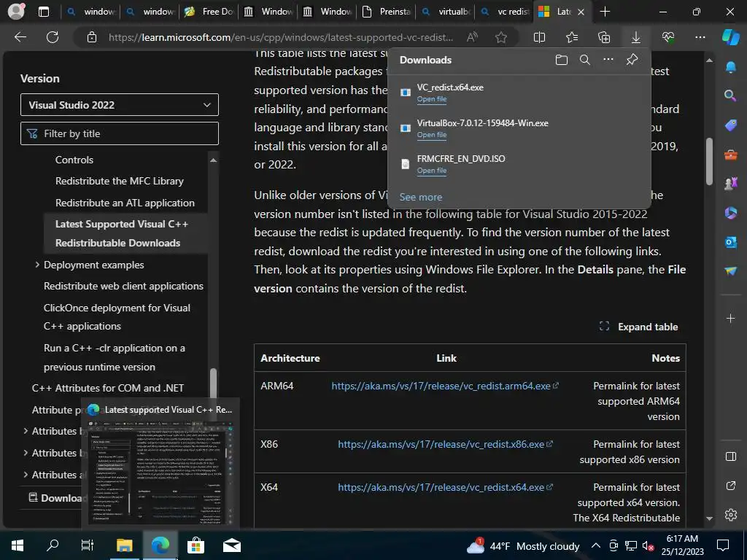Click See more in Downloads panel
This screenshot has height=560, width=747.
point(421,197)
